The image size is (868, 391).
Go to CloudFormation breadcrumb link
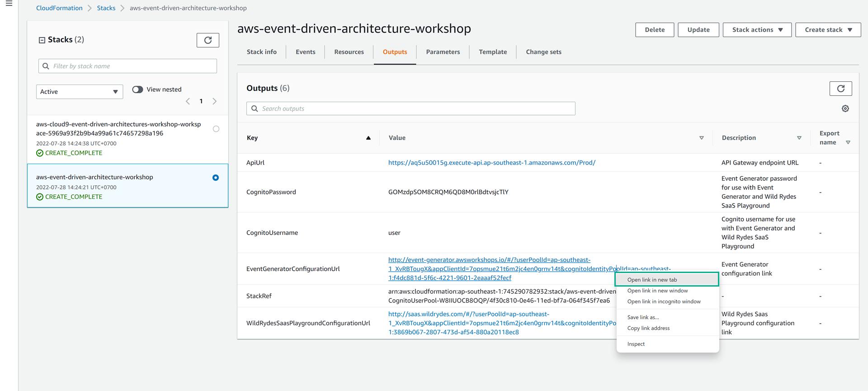(x=59, y=8)
